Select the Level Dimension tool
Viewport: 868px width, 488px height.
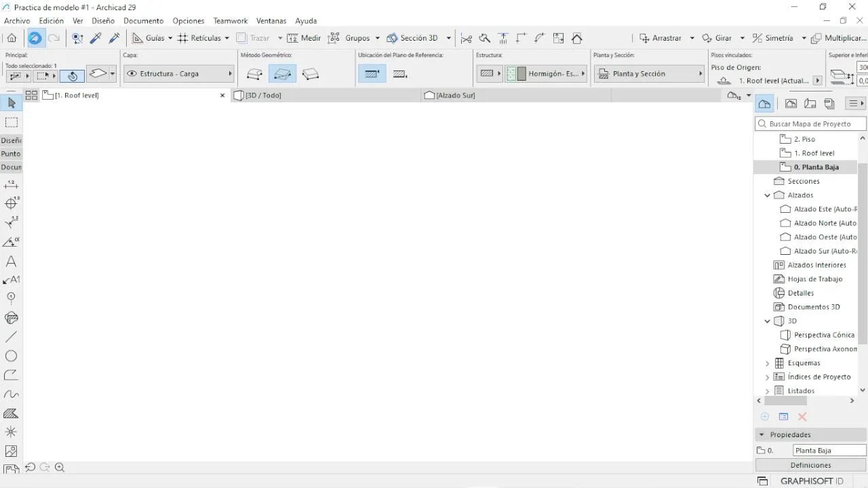[12, 203]
